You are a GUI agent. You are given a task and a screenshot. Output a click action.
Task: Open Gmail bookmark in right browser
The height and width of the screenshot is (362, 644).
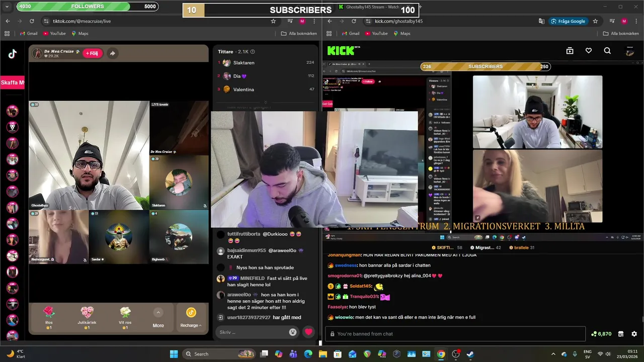(x=351, y=34)
